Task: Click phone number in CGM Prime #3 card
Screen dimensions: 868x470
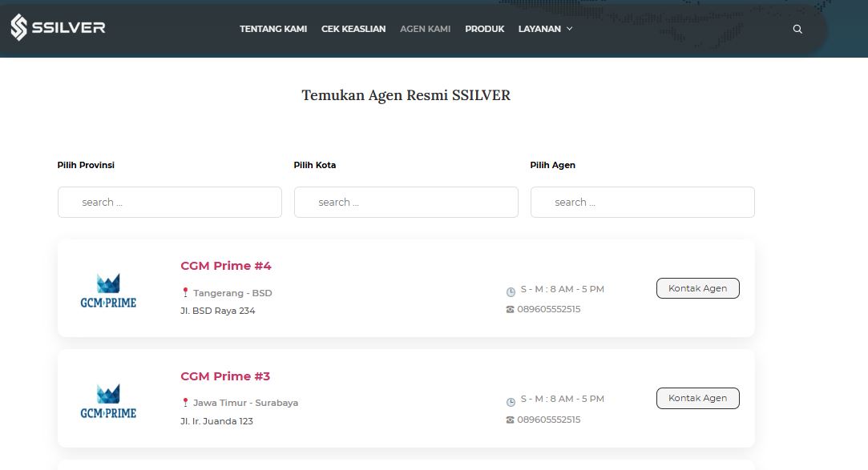Action: 548,420
